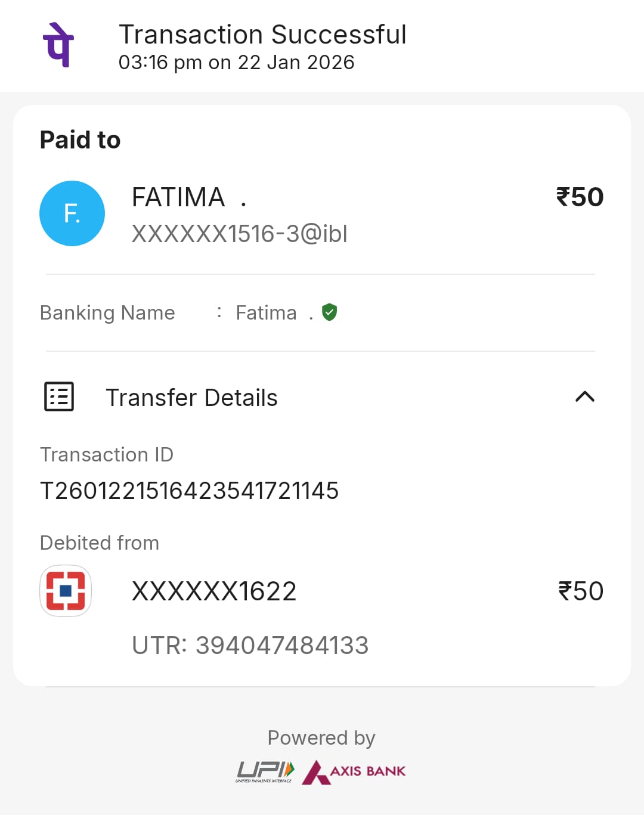This screenshot has width=644, height=815.
Task: Click the Banking Name label
Action: click(107, 312)
